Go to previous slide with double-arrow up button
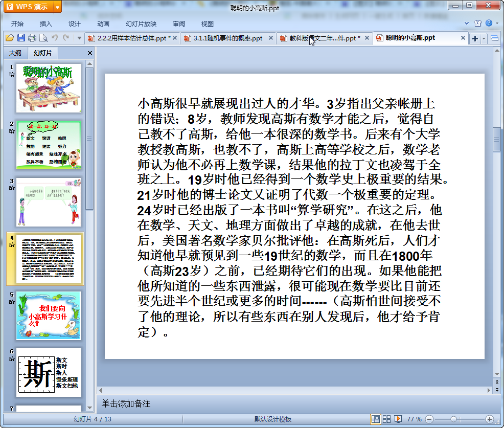Viewport: 504px width, 428px height. 497,382
